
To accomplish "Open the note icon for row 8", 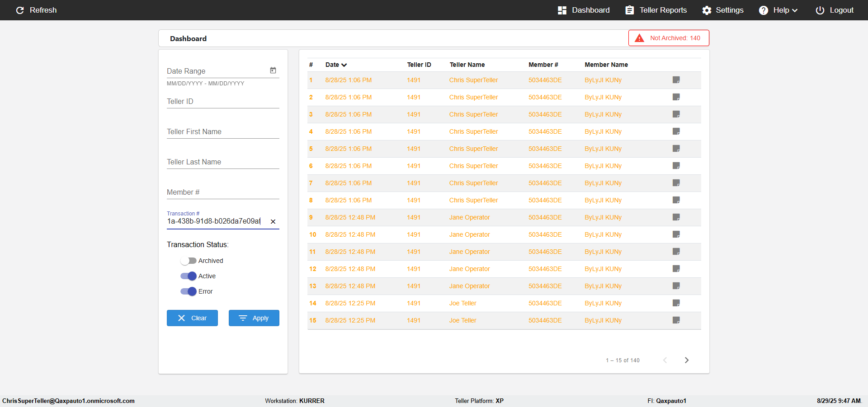I will (676, 200).
